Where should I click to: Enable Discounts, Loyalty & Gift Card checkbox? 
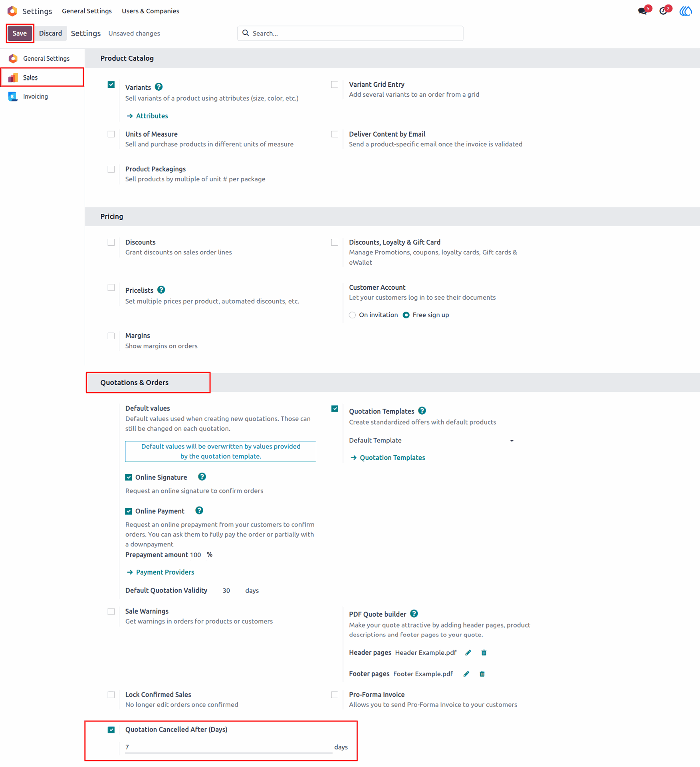[x=335, y=242]
